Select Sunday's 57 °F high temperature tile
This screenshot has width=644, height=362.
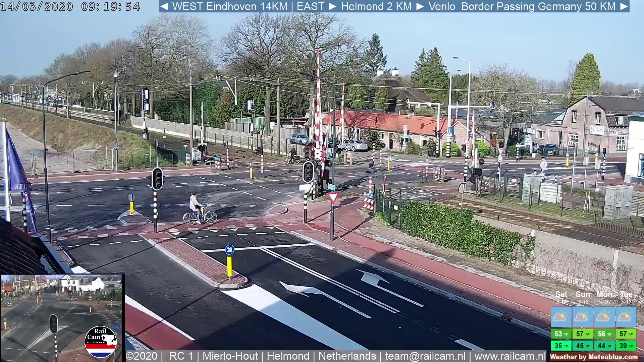coord(583,334)
